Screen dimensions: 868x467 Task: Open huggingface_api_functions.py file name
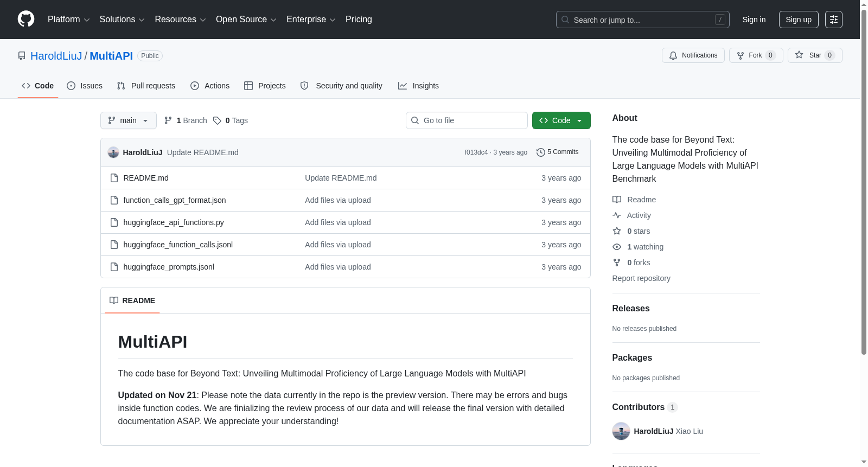pyautogui.click(x=174, y=222)
